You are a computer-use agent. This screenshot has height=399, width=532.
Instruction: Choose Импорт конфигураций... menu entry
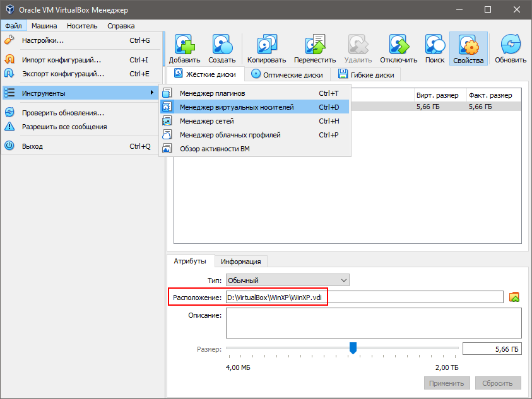(81, 60)
